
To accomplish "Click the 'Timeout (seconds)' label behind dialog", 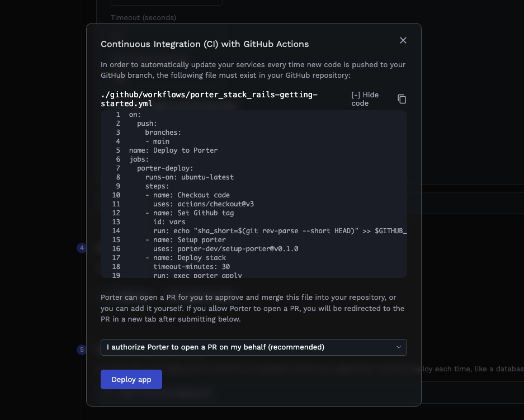I will click(143, 18).
